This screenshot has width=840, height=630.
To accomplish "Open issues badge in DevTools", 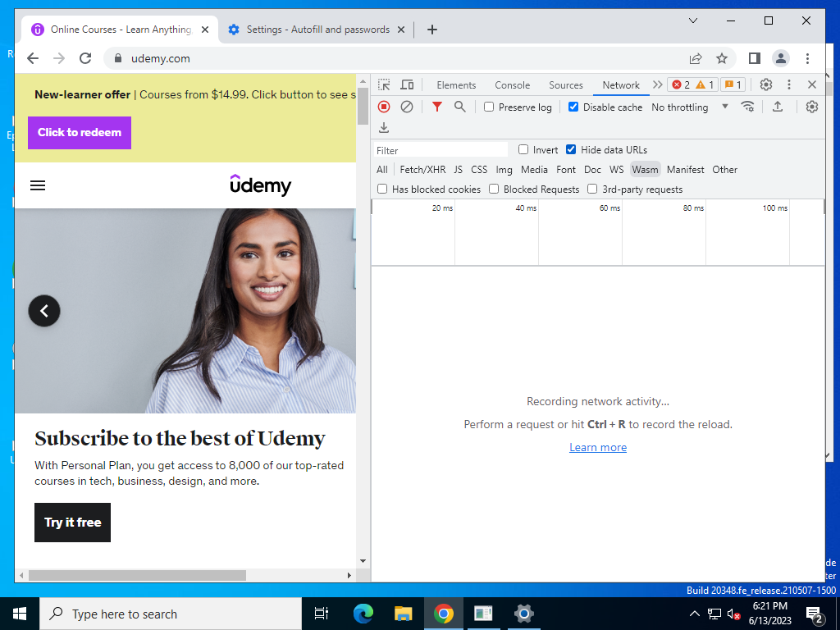I will click(x=733, y=84).
